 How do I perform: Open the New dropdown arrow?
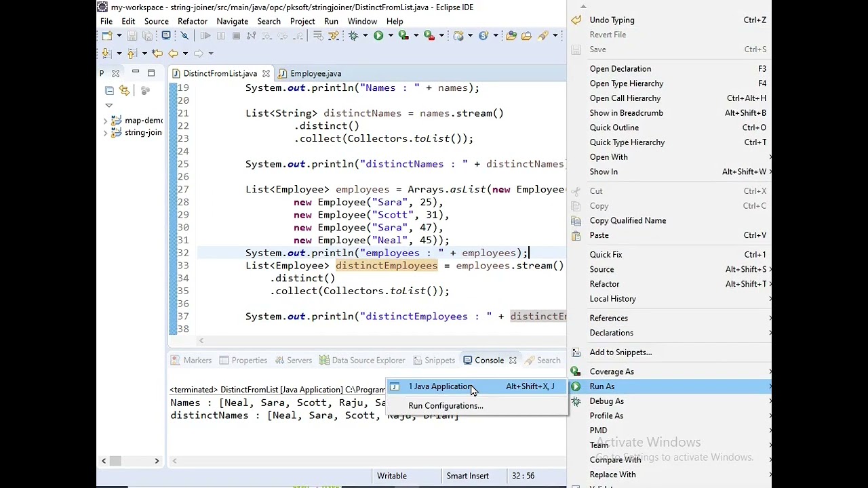(x=119, y=35)
